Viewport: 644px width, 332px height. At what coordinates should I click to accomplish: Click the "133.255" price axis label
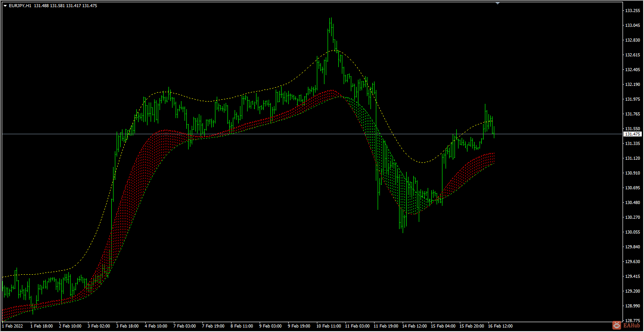coord(633,11)
